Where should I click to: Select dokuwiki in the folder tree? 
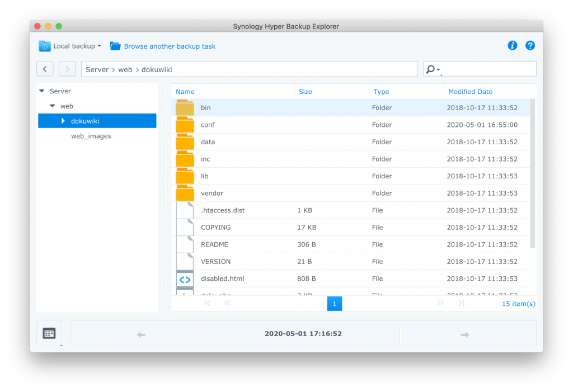click(85, 121)
